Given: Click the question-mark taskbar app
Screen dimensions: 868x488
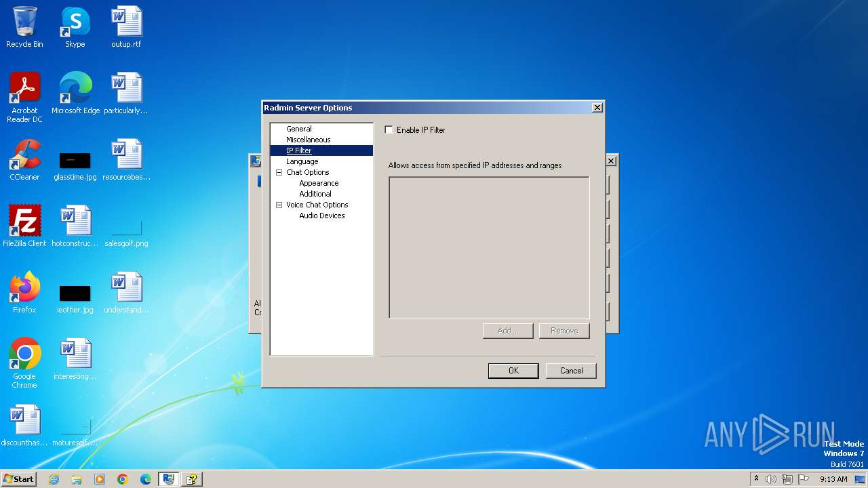Looking at the screenshot, I should click(192, 479).
